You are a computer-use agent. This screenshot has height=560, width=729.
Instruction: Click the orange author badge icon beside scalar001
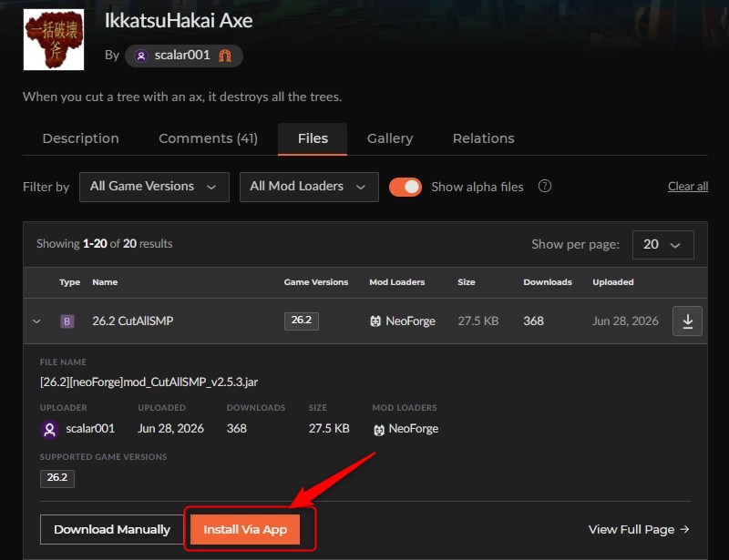225,56
